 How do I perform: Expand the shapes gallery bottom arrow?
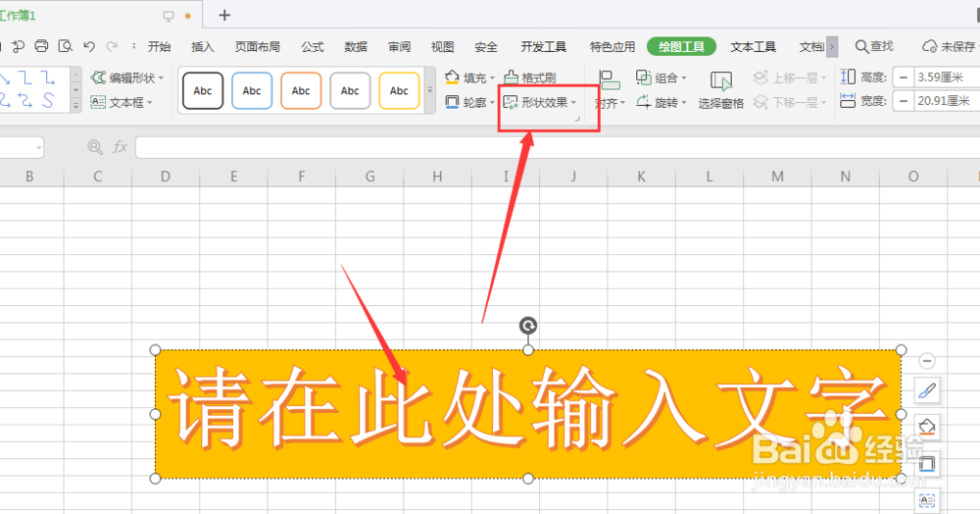(75, 106)
